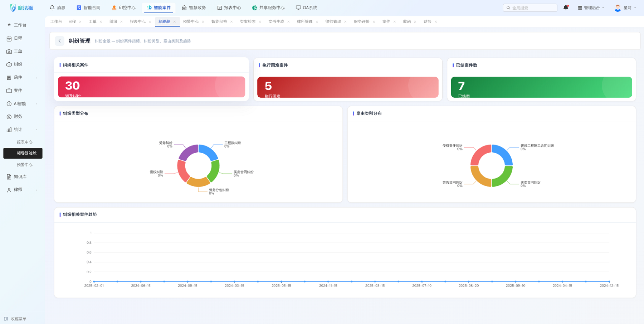Click the 晓法狮 logo

pos(22,8)
